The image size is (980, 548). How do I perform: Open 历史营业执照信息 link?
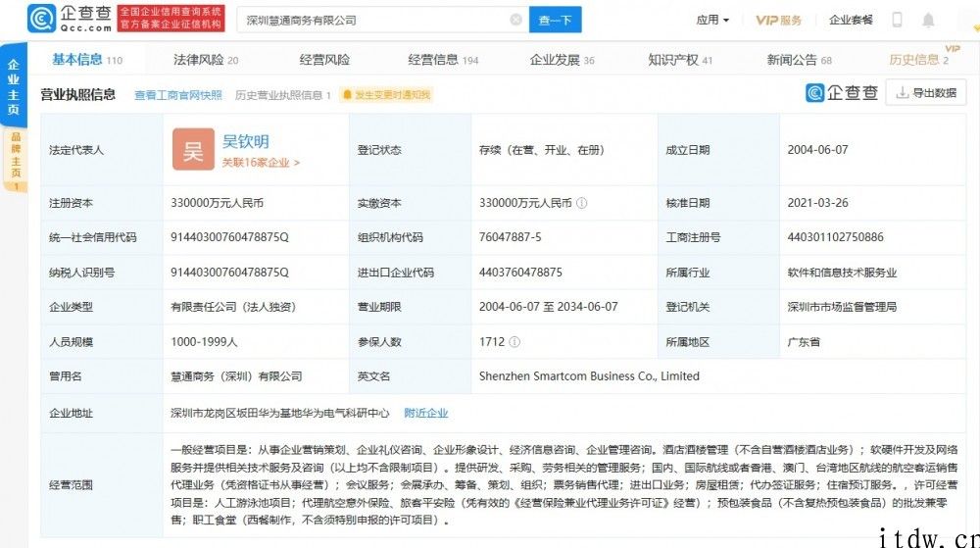[x=282, y=95]
